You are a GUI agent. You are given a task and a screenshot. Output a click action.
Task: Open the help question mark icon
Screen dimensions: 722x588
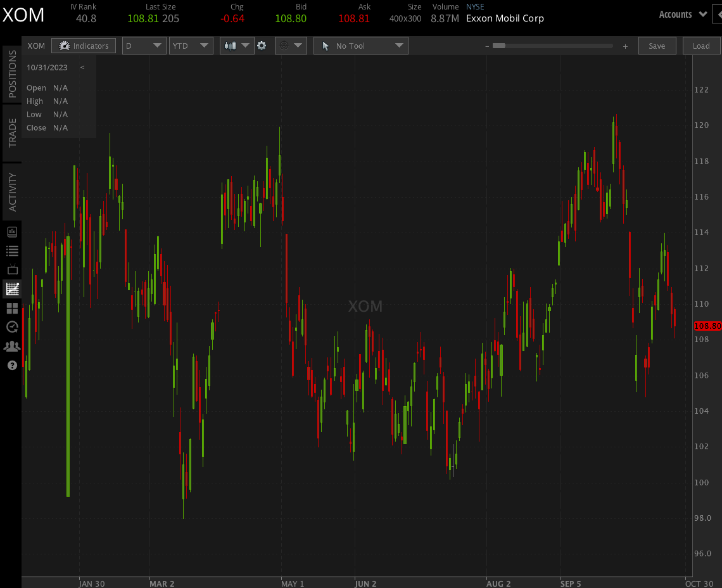pyautogui.click(x=11, y=365)
